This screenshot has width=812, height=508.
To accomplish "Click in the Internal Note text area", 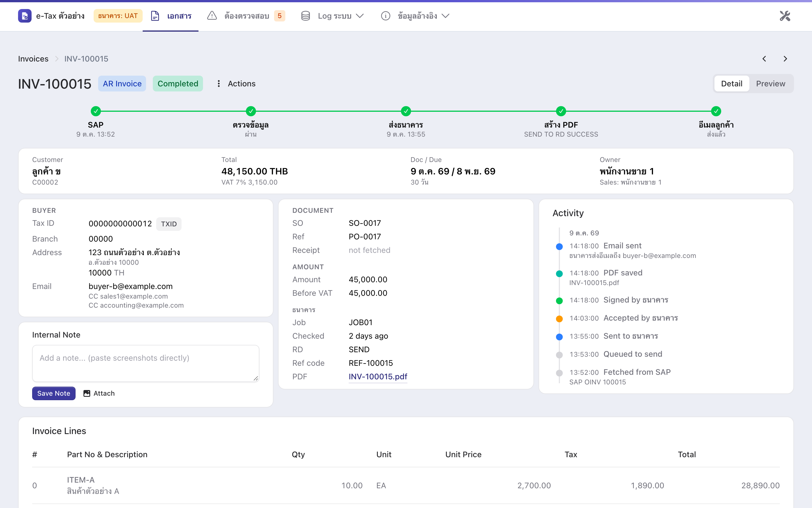I will 145,363.
